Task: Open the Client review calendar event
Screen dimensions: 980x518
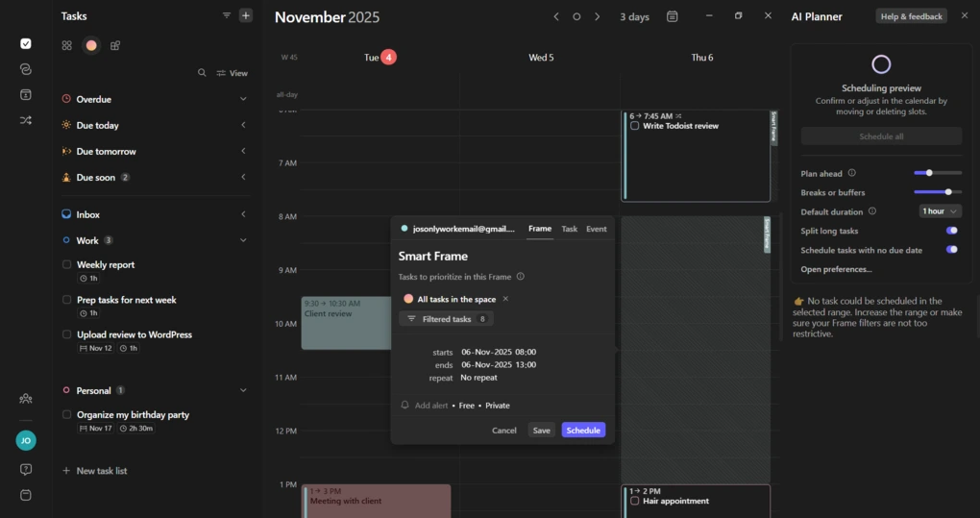Action: pyautogui.click(x=346, y=323)
